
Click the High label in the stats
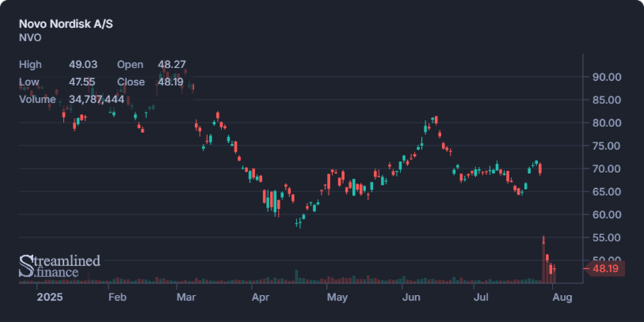click(30, 64)
